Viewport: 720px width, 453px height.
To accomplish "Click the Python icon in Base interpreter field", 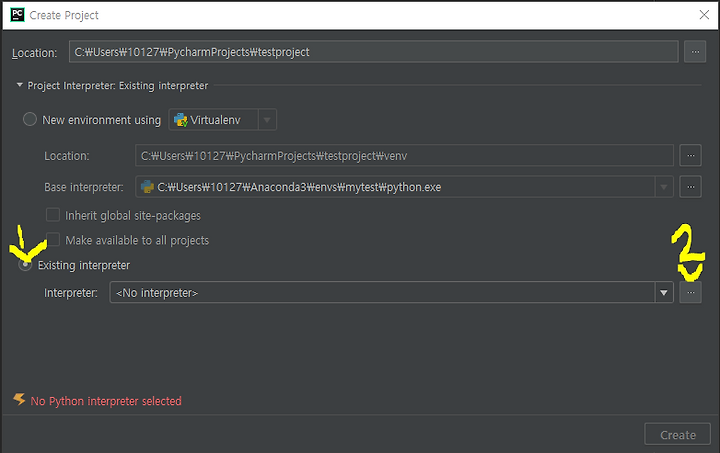I will pos(147,187).
